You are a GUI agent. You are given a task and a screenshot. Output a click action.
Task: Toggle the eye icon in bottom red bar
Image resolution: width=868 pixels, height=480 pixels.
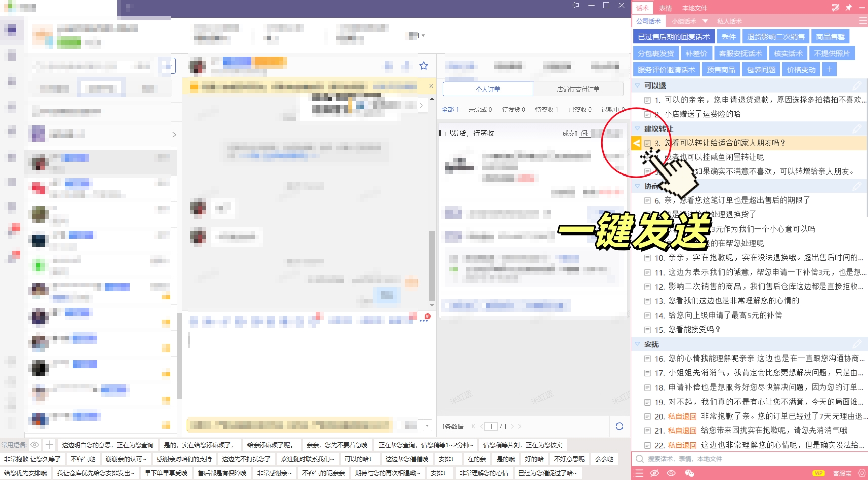pyautogui.click(x=671, y=473)
